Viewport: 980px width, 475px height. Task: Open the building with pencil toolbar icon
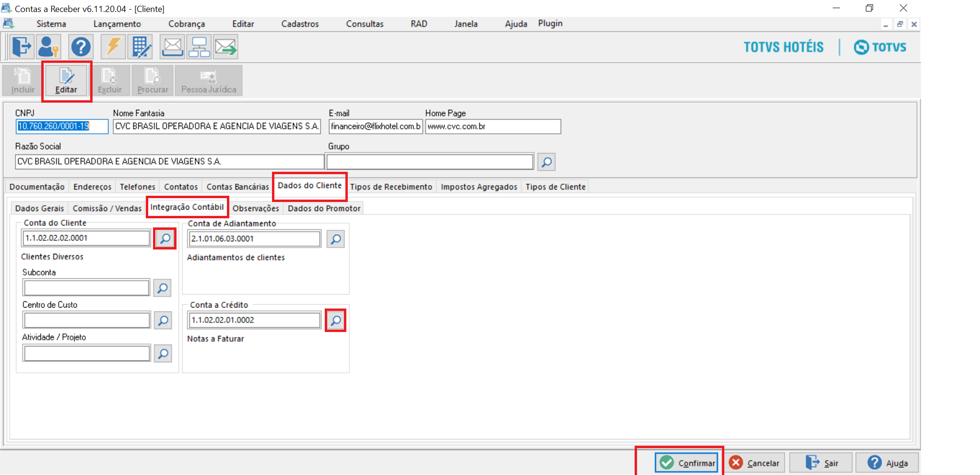click(x=141, y=47)
